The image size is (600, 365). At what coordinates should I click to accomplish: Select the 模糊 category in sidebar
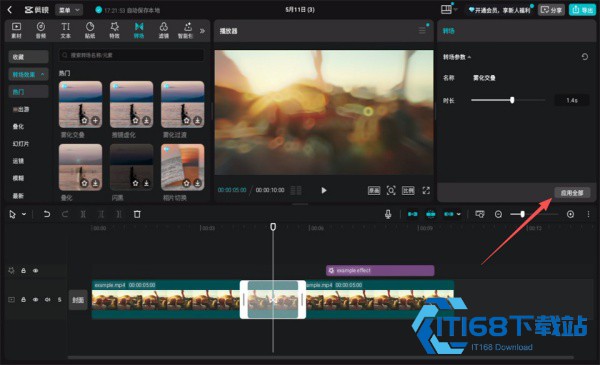18,178
